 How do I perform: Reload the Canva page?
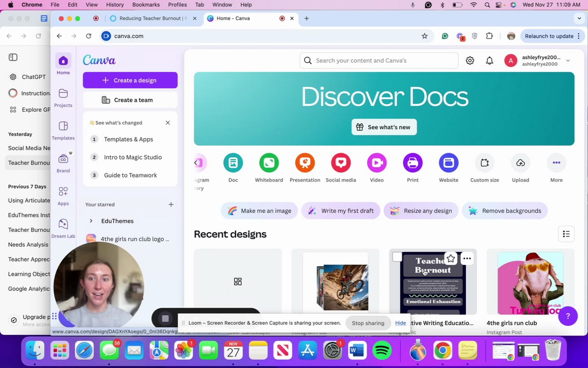89,36
